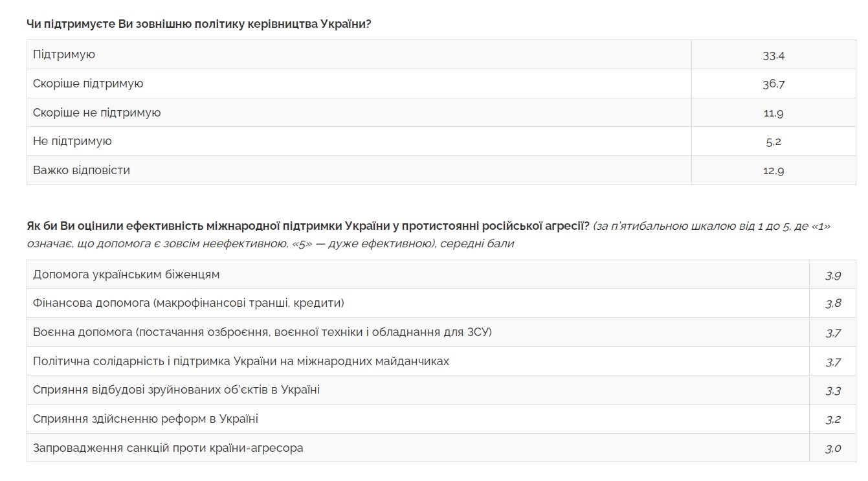Select the 'Допомога українським біженцям' row

126,274
